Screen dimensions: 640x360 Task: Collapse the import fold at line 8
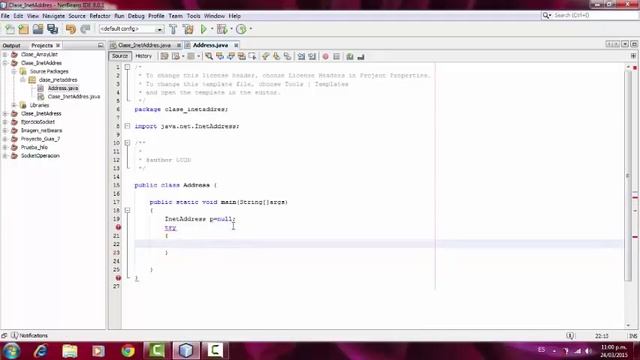[x=127, y=126]
